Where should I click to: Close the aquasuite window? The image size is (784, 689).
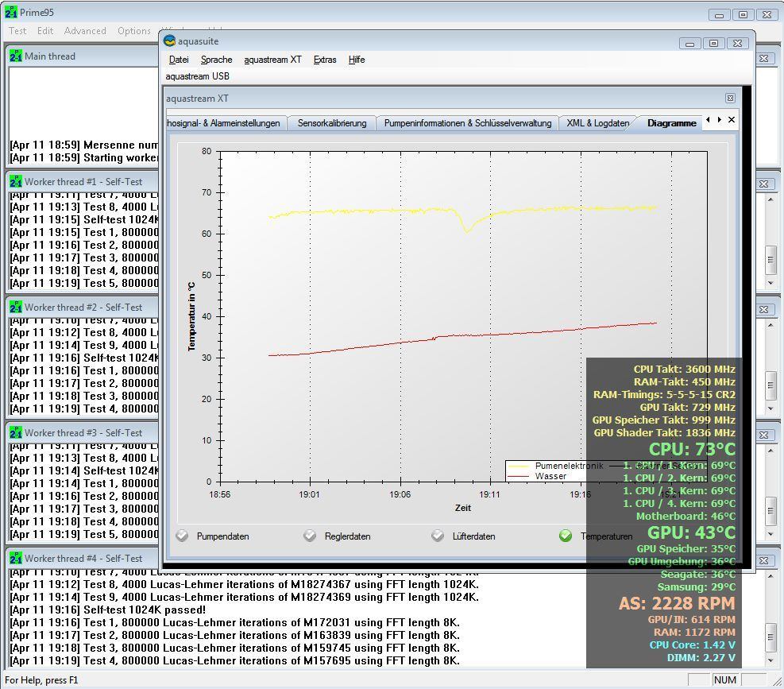[x=737, y=44]
